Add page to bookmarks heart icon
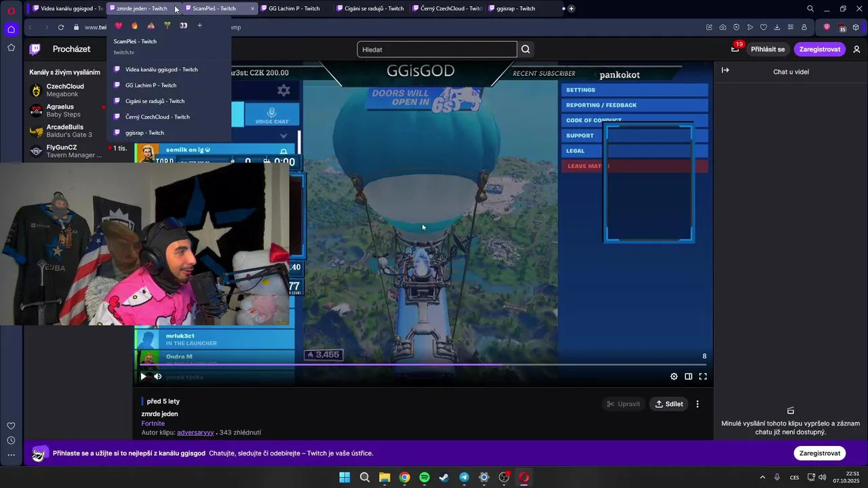The width and height of the screenshot is (868, 488). (x=764, y=27)
